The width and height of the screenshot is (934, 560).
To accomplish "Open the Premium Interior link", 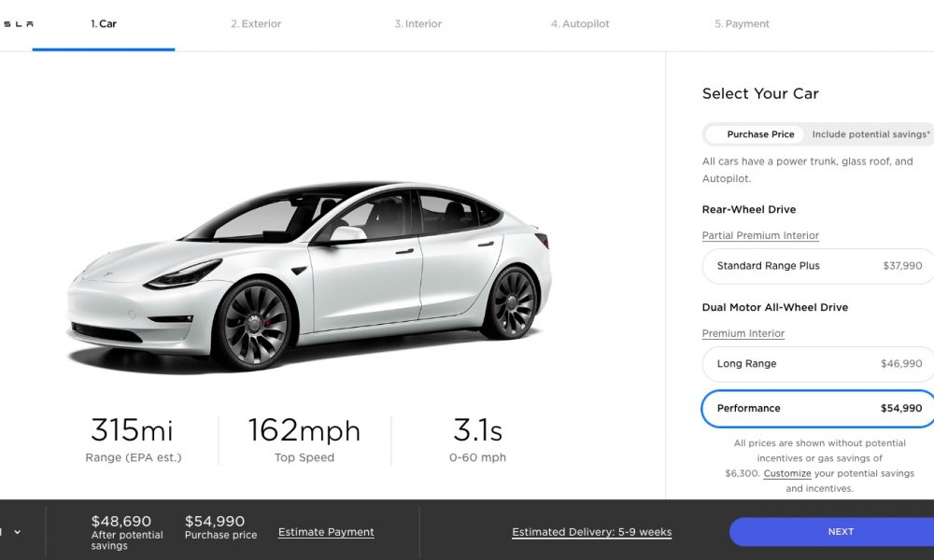I will (x=743, y=334).
